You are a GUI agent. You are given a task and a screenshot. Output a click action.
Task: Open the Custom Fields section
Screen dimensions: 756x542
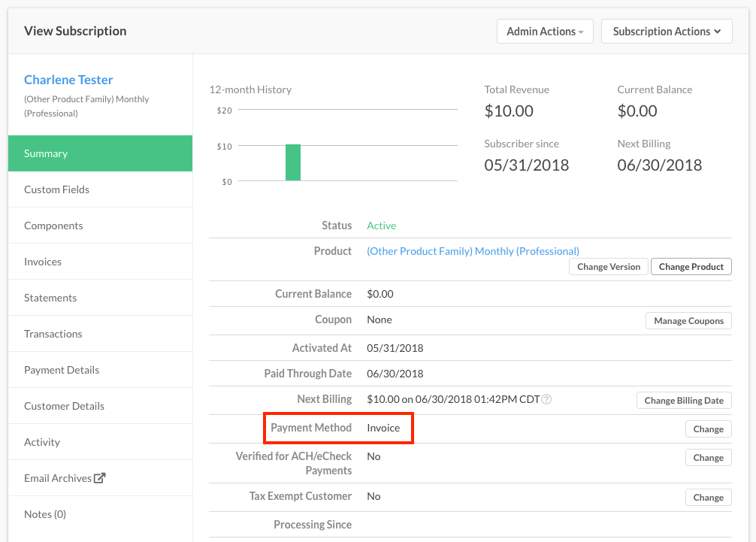click(56, 189)
